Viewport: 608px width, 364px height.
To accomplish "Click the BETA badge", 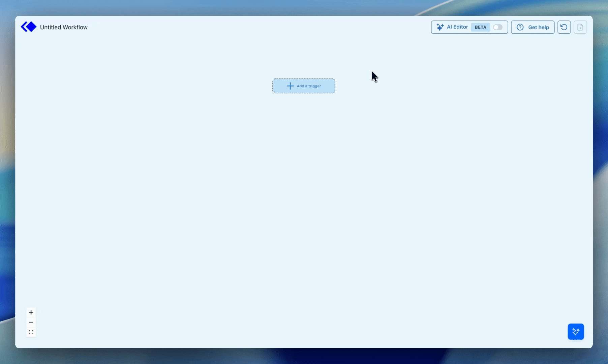I will [x=480, y=27].
